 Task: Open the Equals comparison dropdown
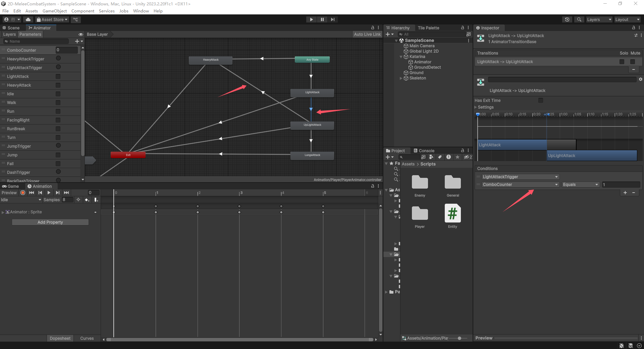(581, 185)
